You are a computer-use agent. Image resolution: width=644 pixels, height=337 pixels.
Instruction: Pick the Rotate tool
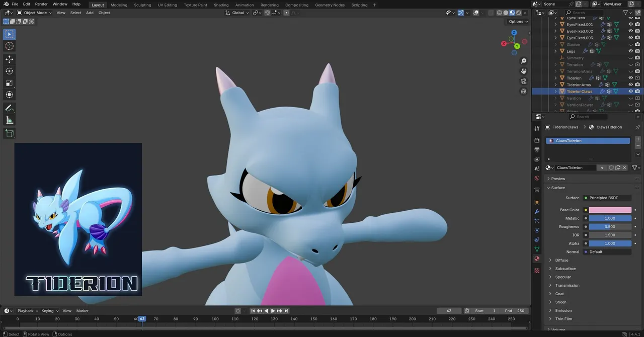coord(10,71)
